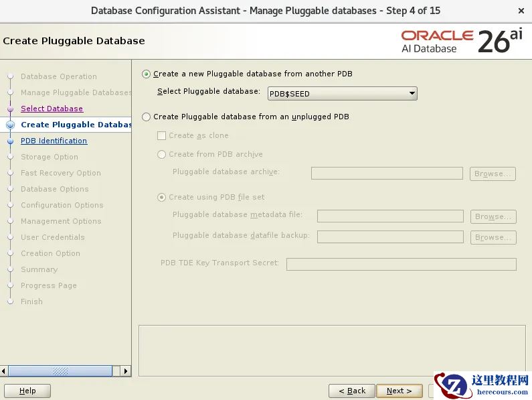Click the Help button
This screenshot has height=400, width=532.
tap(27, 391)
